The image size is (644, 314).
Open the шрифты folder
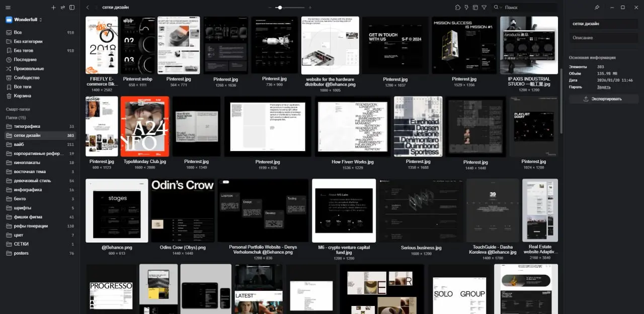pyautogui.click(x=40, y=208)
